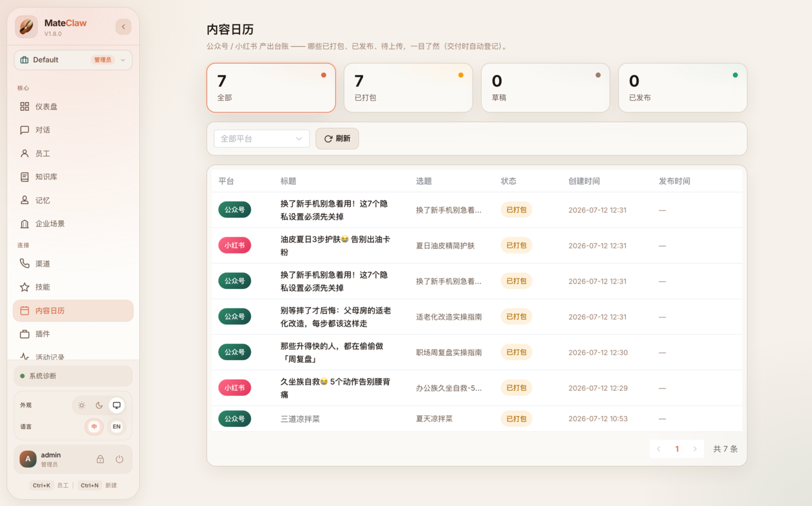Go to previous page arrow
Image resolution: width=812 pixels, height=506 pixels.
658,449
